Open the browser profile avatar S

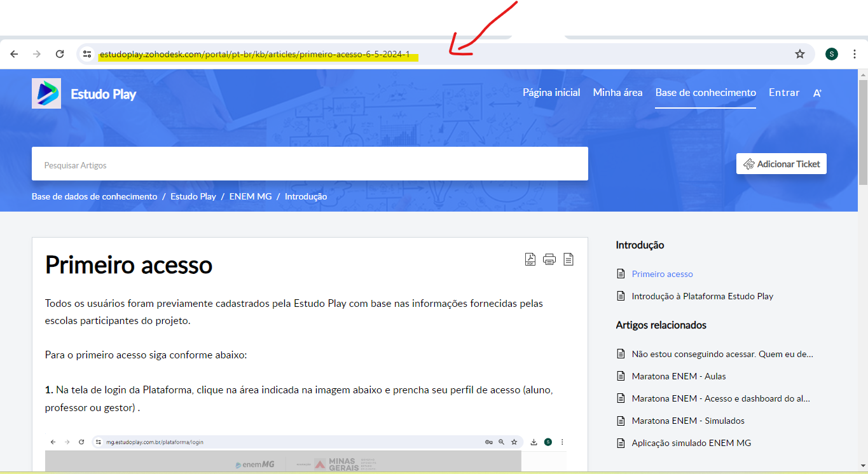click(x=831, y=54)
